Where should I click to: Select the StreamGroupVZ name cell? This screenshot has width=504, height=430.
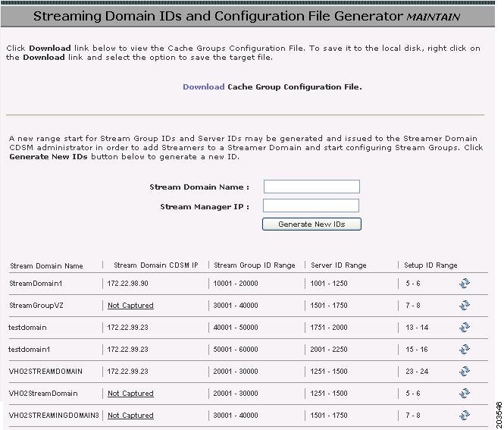click(x=36, y=305)
